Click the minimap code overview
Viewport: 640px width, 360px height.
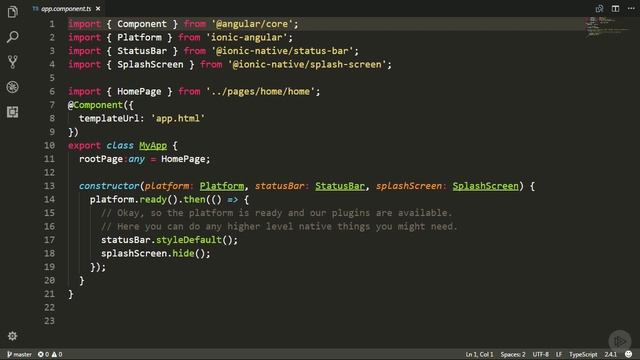607,27
